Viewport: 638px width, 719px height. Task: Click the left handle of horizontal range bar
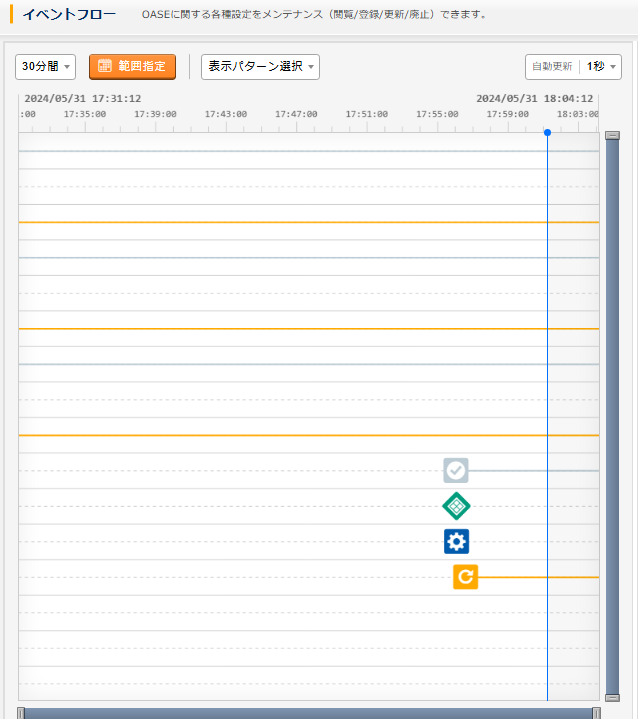[21, 713]
